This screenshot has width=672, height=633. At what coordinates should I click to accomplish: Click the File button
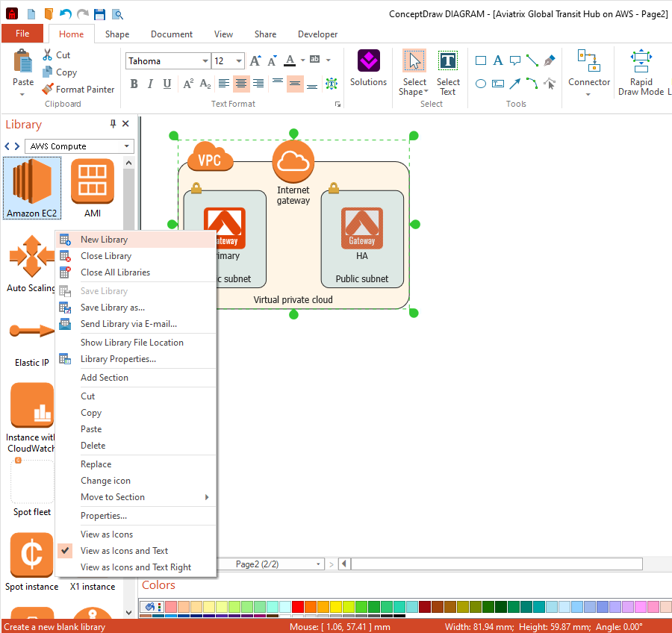pyautogui.click(x=22, y=34)
